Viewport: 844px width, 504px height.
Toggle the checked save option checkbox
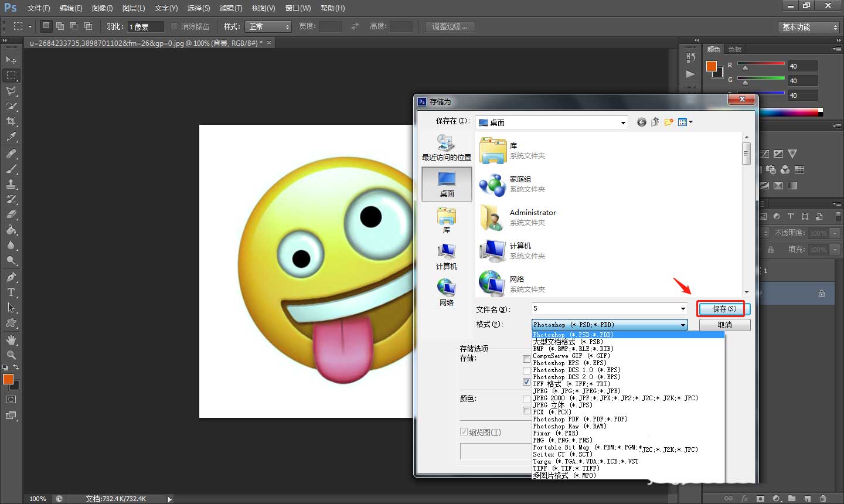526,382
